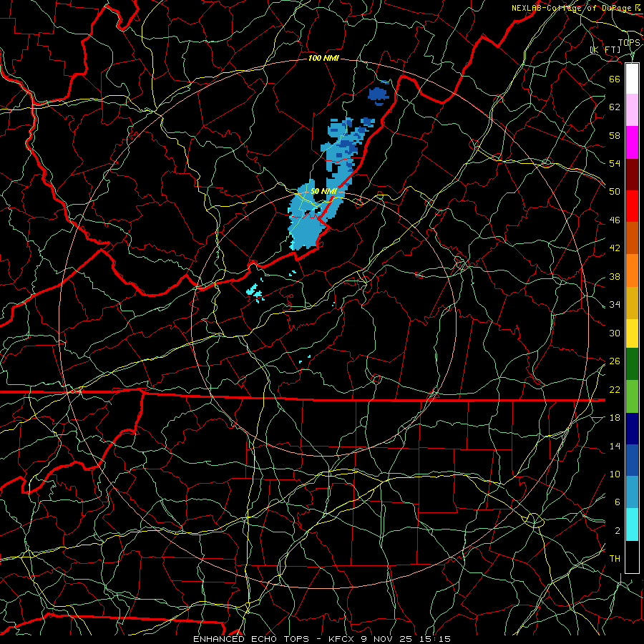The image size is (644, 644).
Task: Click the white swatch at the top of the tops legend
Action: click(632, 79)
